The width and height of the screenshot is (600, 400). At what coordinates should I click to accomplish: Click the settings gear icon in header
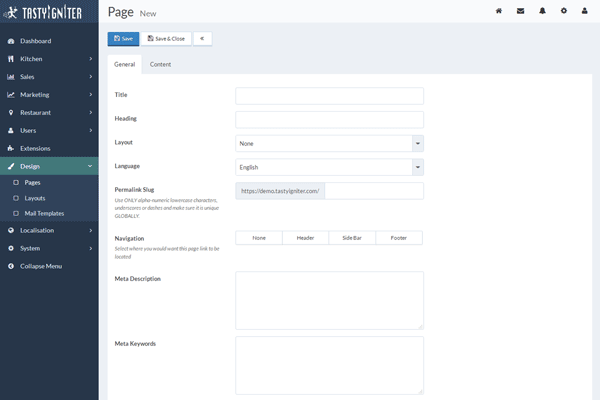coord(564,11)
